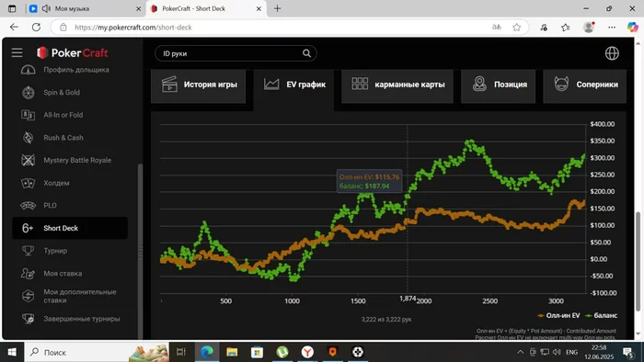Click the address bar URL

click(x=133, y=28)
